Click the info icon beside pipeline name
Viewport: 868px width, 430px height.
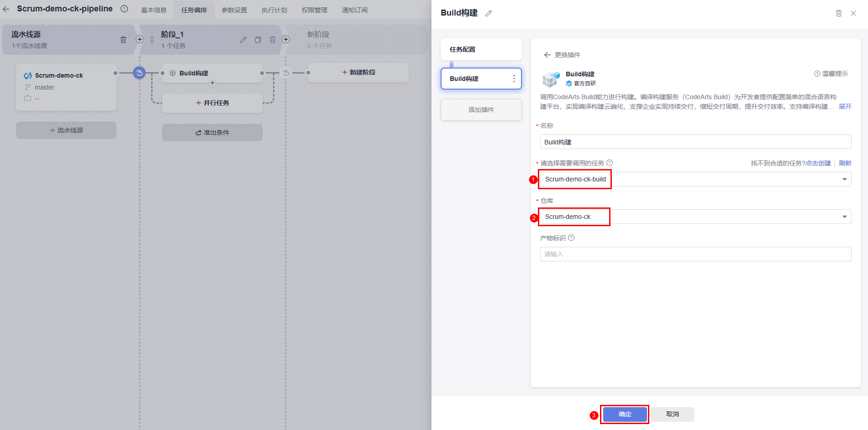pos(124,9)
